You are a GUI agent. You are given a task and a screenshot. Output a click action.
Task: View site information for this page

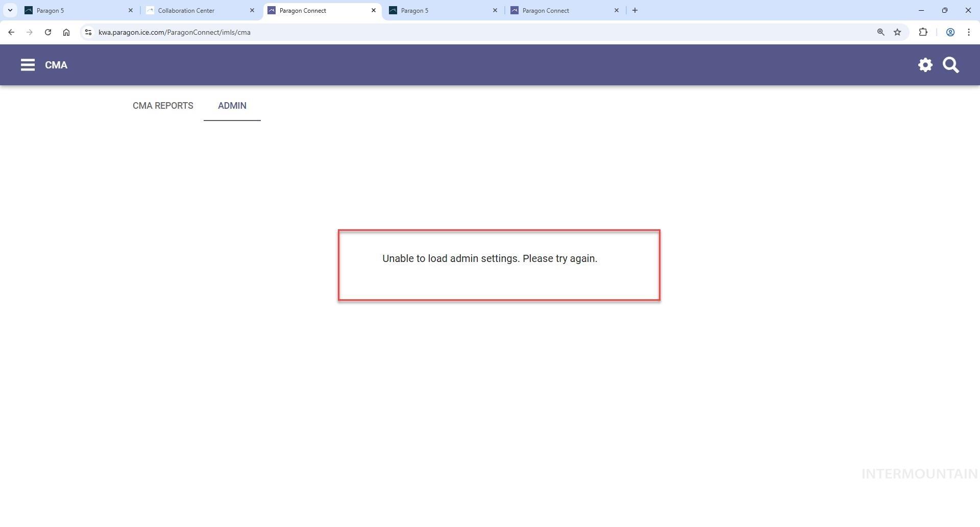click(88, 32)
